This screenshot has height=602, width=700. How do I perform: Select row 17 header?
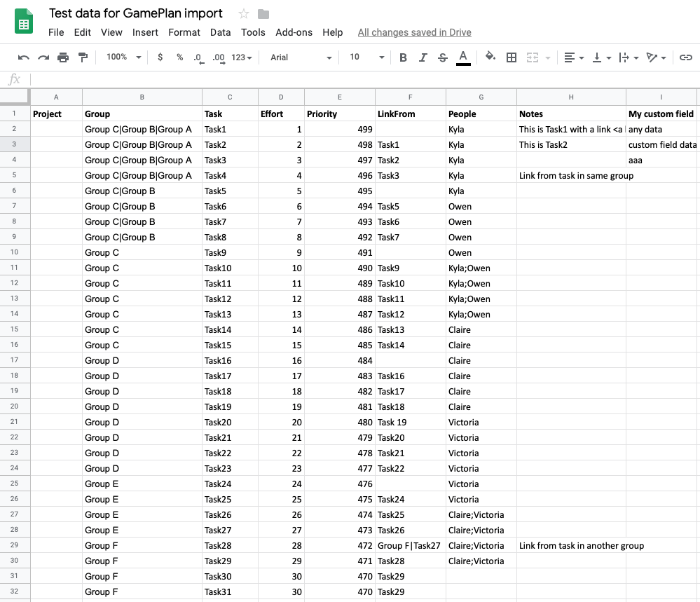pos(14,360)
